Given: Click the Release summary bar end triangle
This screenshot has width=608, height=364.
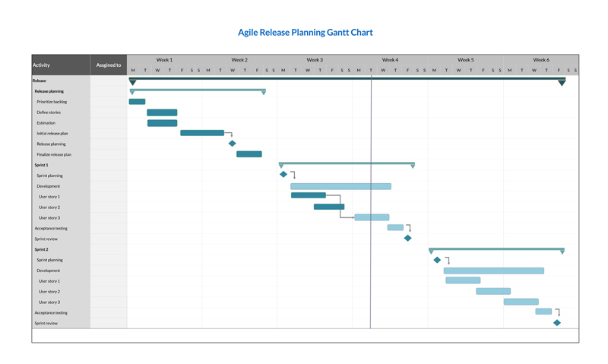Looking at the screenshot, I should pyautogui.click(x=562, y=82).
